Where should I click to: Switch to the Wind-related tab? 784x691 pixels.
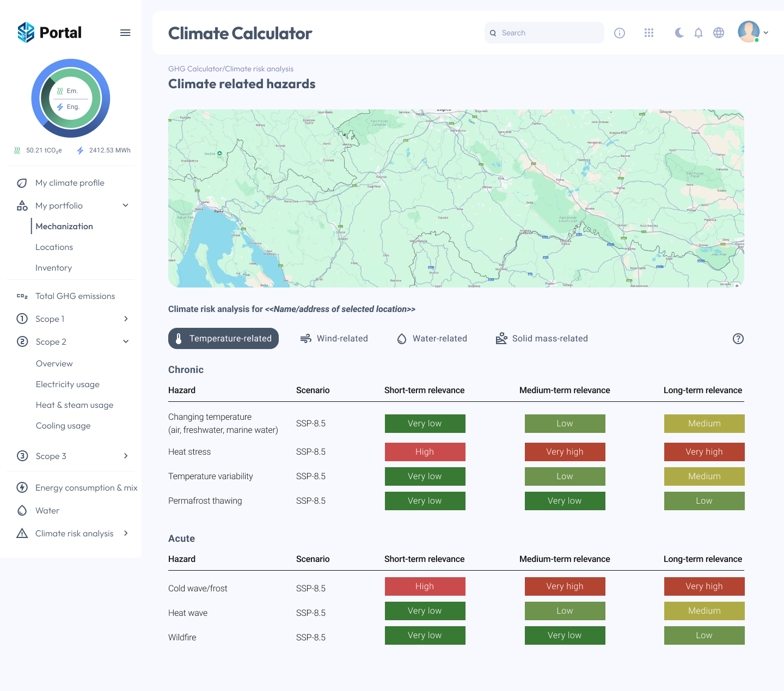point(334,338)
